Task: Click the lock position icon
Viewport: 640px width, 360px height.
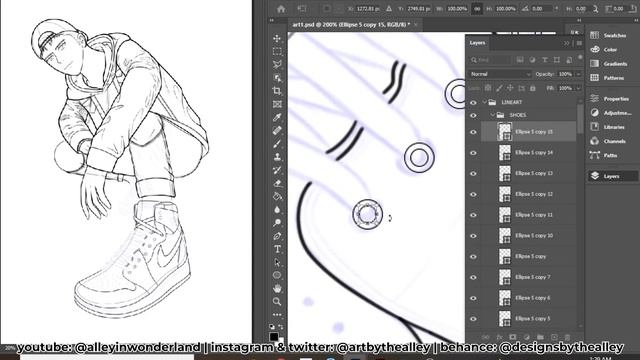Action: (x=510, y=88)
